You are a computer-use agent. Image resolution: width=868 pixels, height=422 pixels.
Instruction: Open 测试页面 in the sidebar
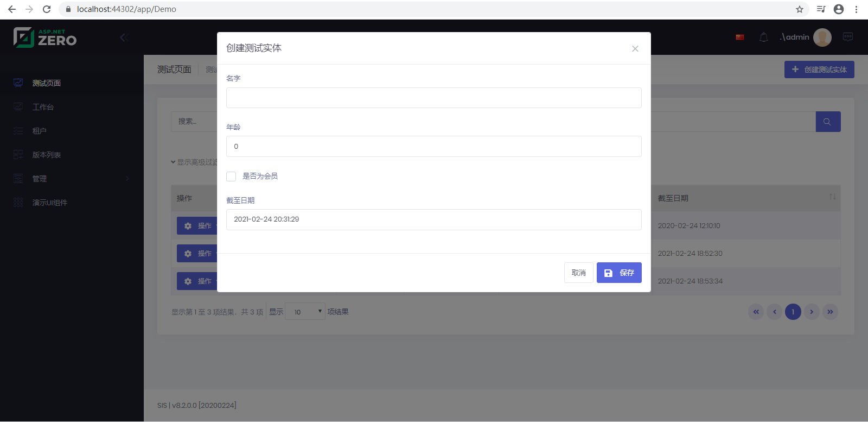72,83
